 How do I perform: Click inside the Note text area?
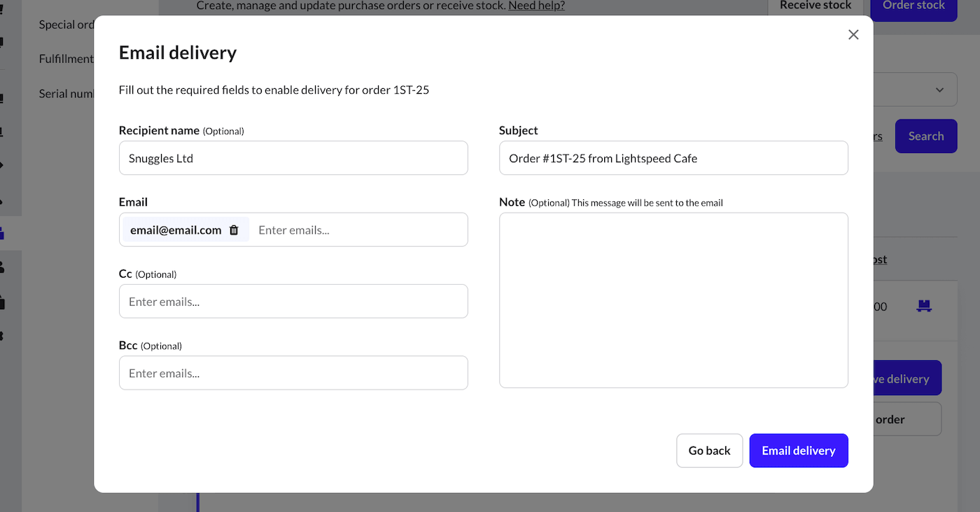coord(673,300)
